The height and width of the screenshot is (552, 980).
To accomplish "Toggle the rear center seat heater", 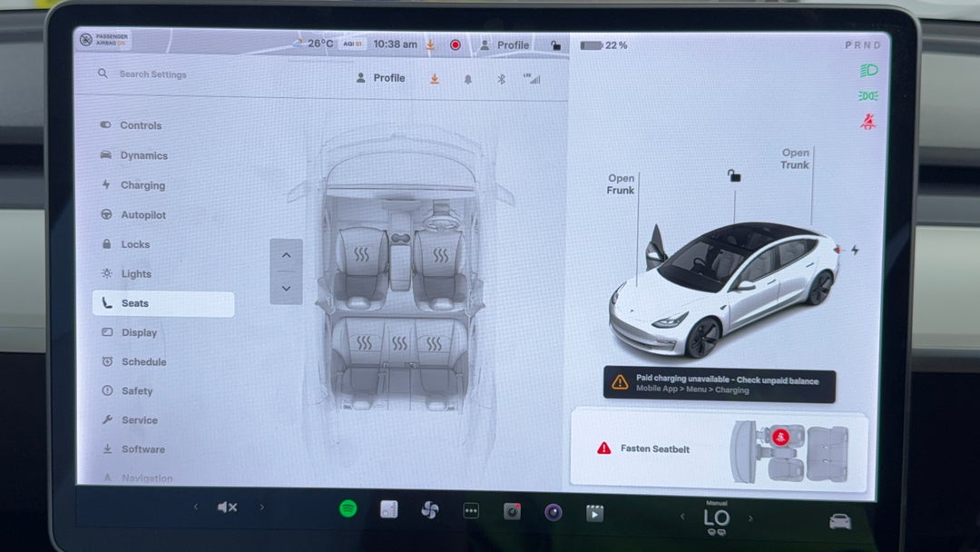I will point(399,343).
